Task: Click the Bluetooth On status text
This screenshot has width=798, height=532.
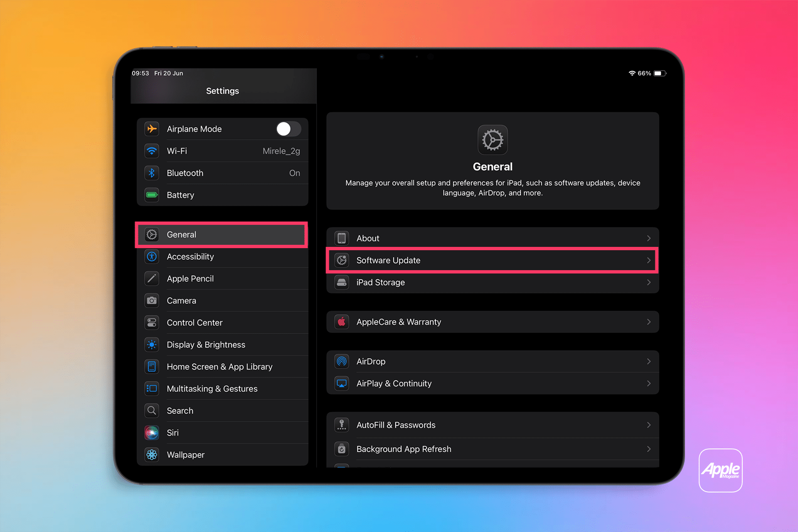Action: [x=294, y=173]
